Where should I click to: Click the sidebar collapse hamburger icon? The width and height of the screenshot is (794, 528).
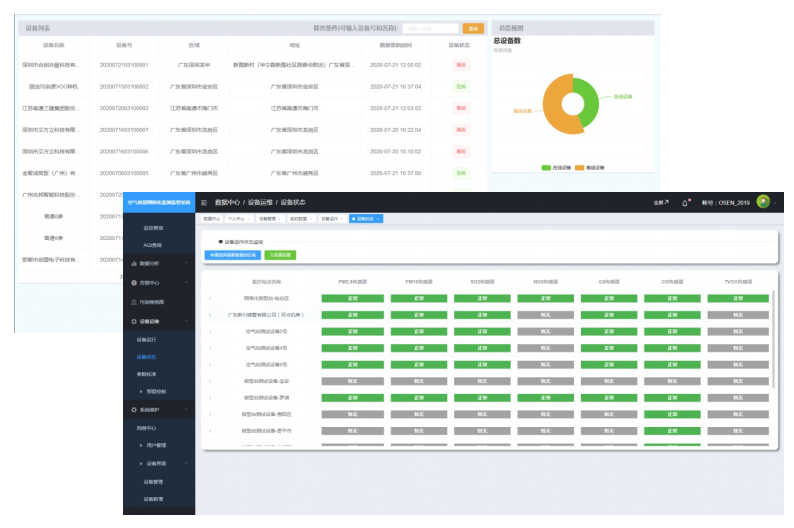click(205, 202)
